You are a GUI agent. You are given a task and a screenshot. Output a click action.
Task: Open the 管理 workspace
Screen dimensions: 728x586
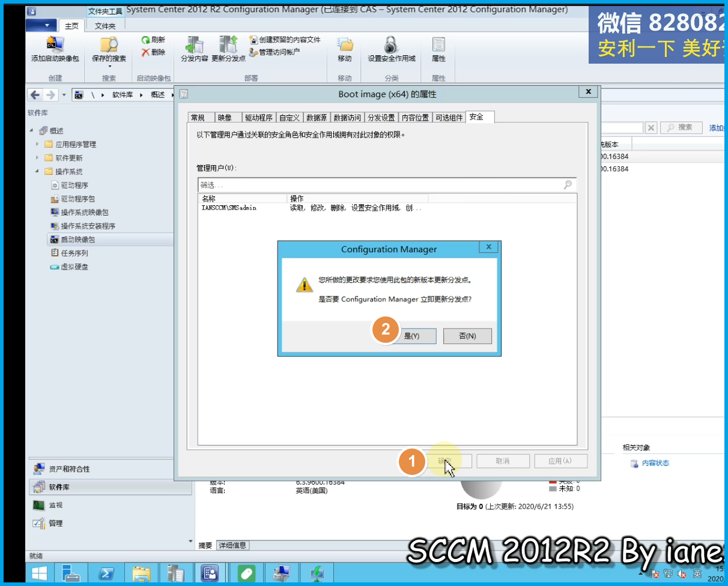click(x=56, y=523)
